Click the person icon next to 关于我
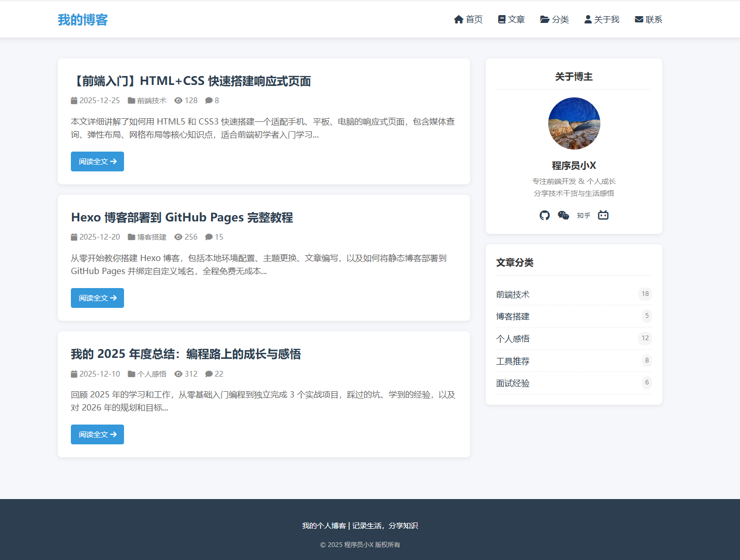Screen dimensions: 740x560 587,19
